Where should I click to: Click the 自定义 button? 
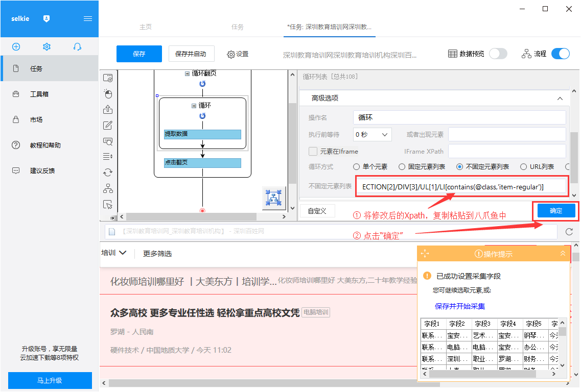(x=317, y=211)
